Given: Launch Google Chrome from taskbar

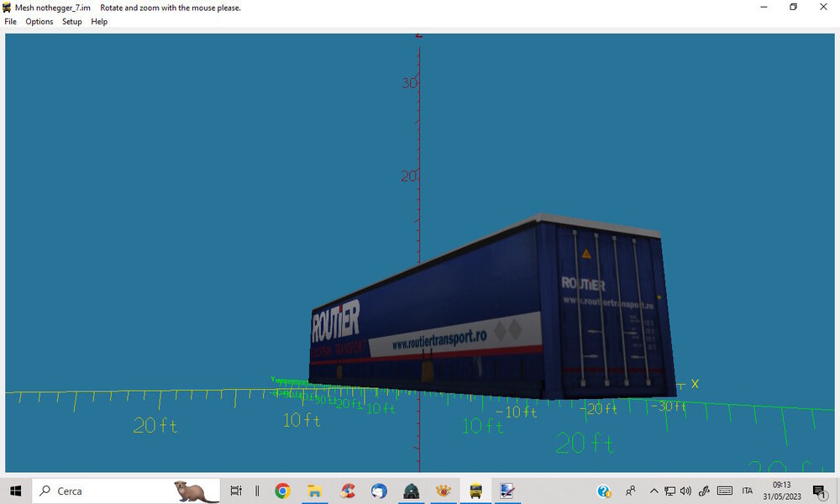Looking at the screenshot, I should (282, 491).
